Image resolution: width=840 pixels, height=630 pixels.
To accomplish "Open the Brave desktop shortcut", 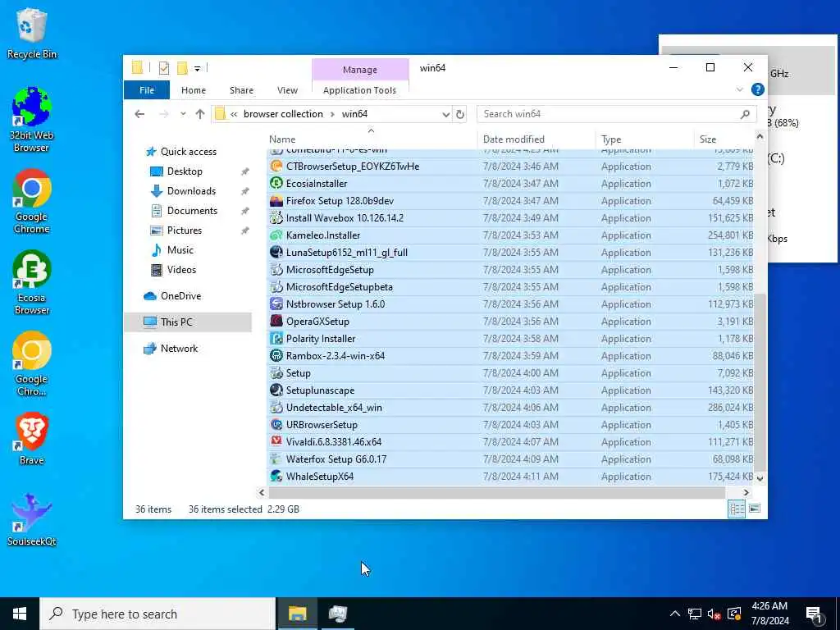I will click(x=31, y=439).
